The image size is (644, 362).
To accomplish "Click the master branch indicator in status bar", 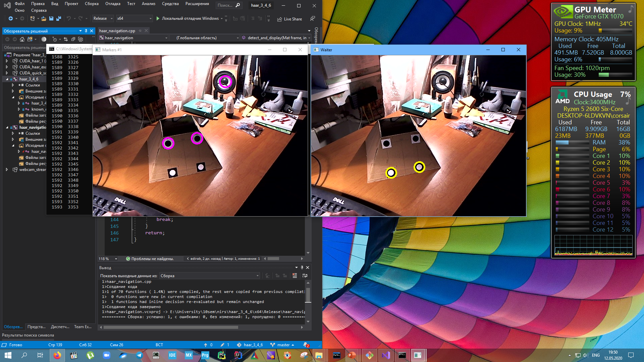I will click(283, 345).
